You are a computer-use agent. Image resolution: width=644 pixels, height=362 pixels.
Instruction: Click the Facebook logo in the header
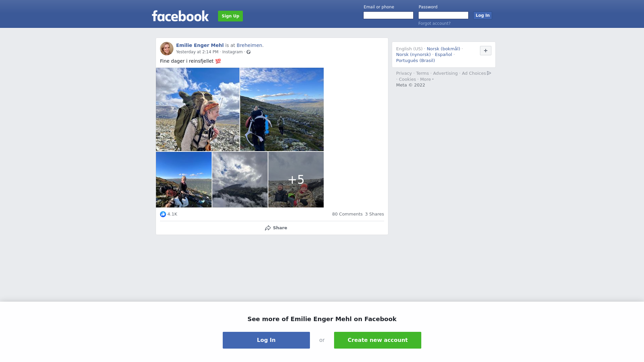tap(180, 16)
